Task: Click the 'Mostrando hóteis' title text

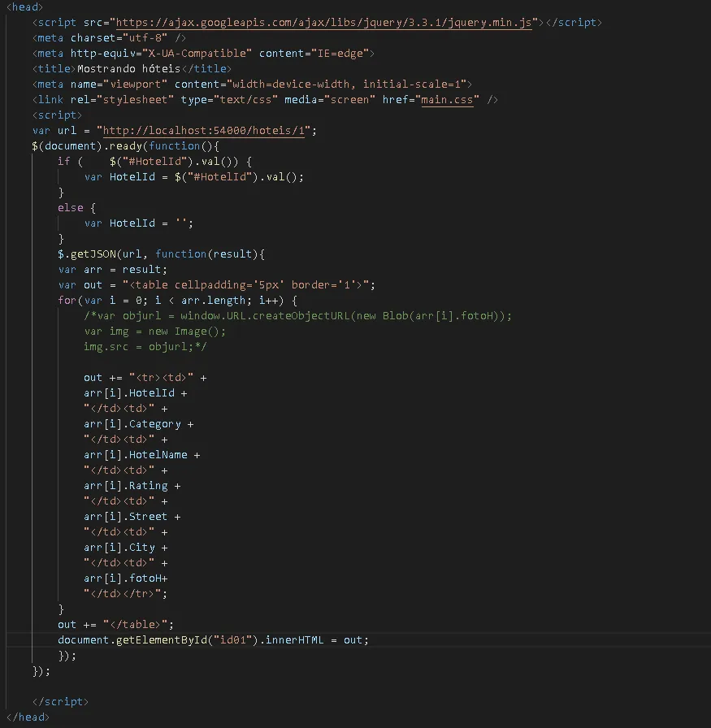Action: (128, 69)
